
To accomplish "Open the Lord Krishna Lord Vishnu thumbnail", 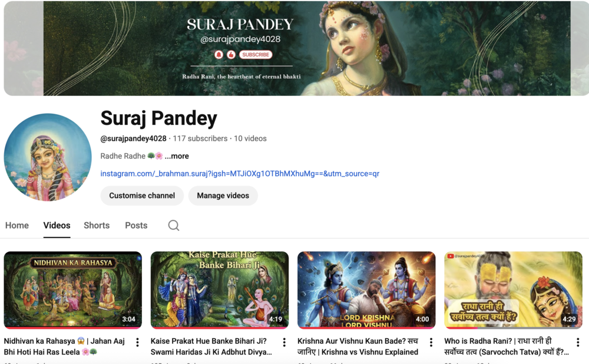I will (366, 290).
